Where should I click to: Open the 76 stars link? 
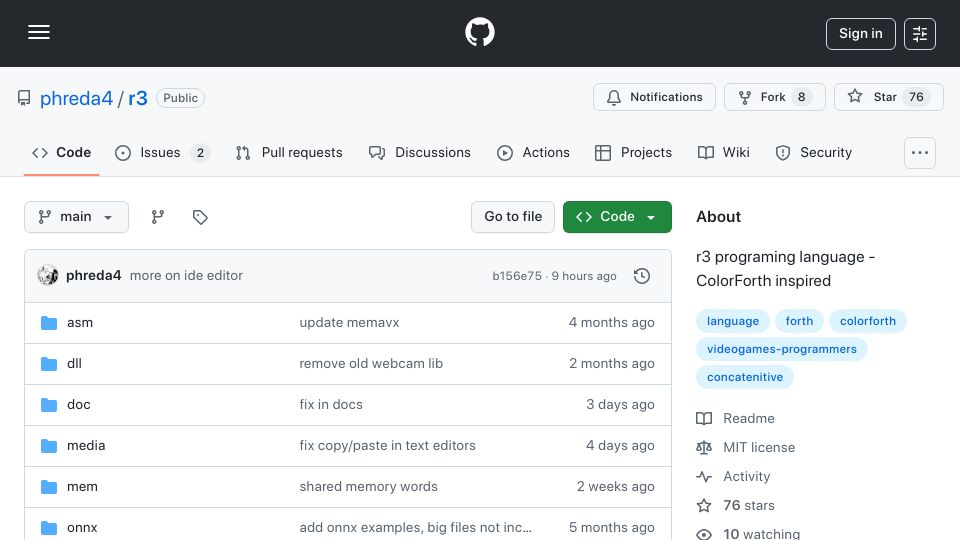pyautogui.click(x=736, y=505)
